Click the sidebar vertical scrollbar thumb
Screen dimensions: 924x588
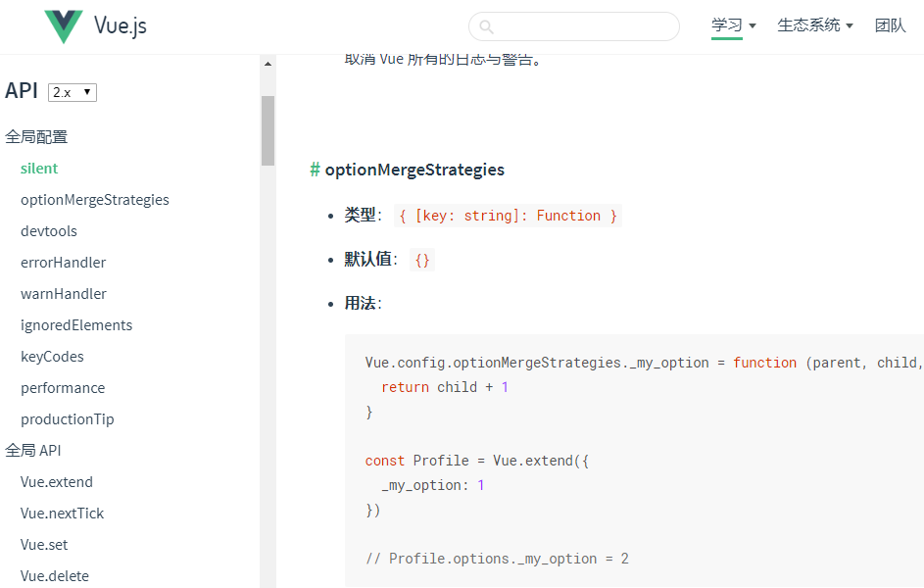[267, 130]
